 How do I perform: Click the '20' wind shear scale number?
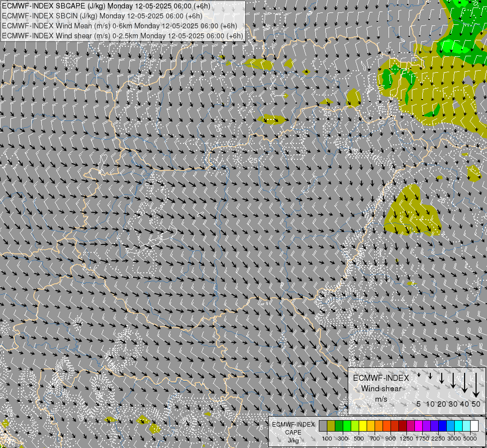tap(442, 404)
